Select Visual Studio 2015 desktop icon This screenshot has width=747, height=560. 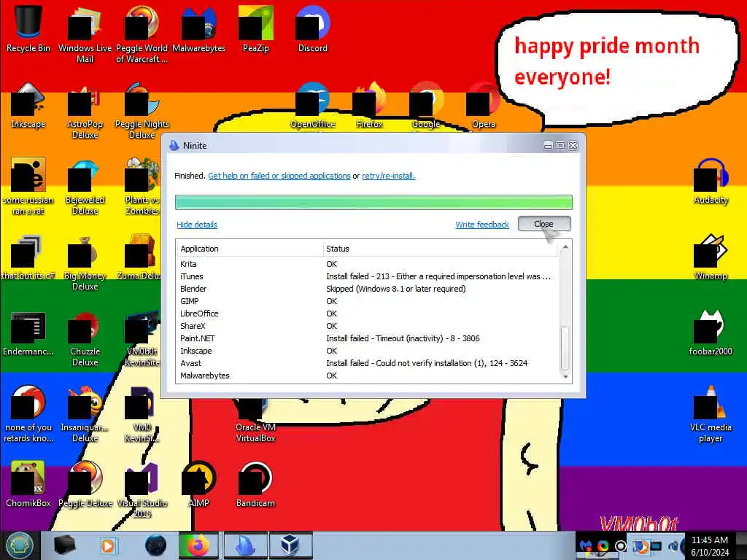tap(142, 489)
